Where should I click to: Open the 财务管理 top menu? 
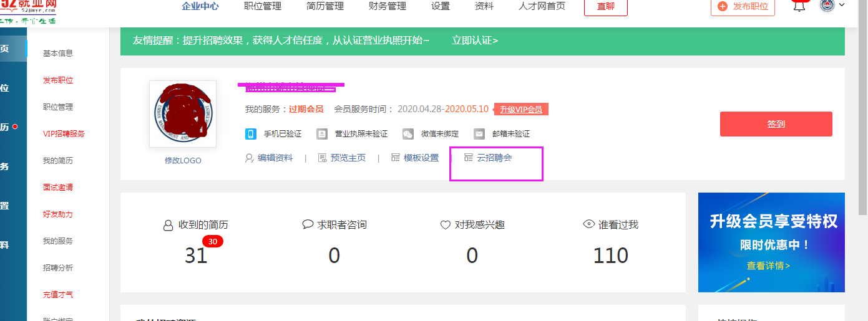[x=388, y=6]
